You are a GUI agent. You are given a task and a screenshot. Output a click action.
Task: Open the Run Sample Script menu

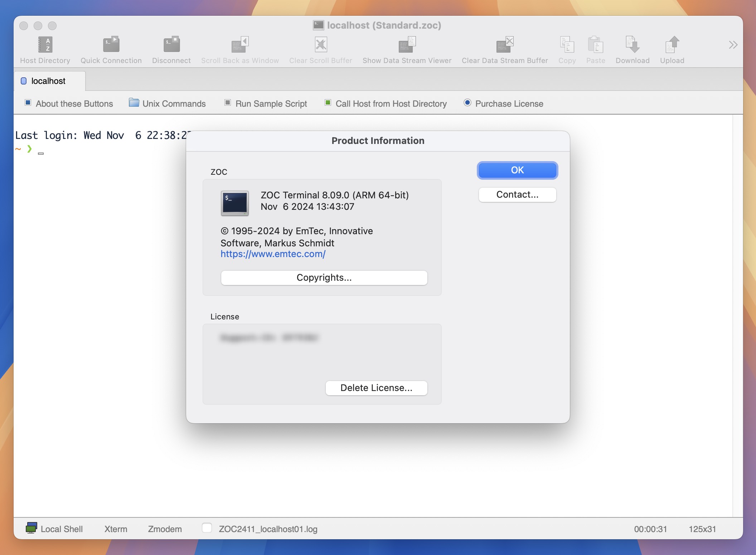pos(272,104)
